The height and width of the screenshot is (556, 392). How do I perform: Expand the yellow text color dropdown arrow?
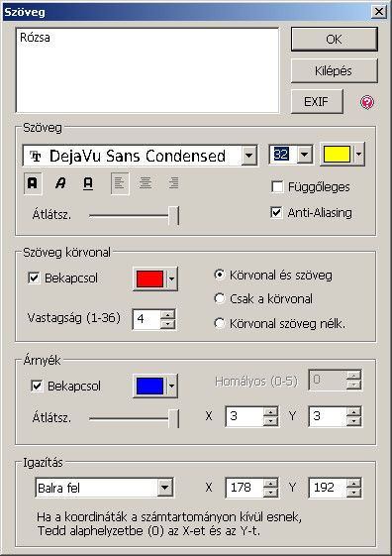coord(359,155)
